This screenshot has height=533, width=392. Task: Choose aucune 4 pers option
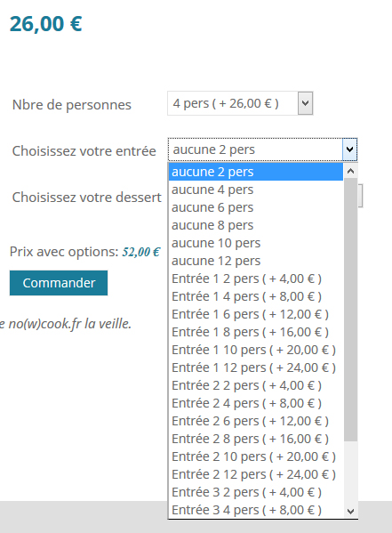pos(256,190)
